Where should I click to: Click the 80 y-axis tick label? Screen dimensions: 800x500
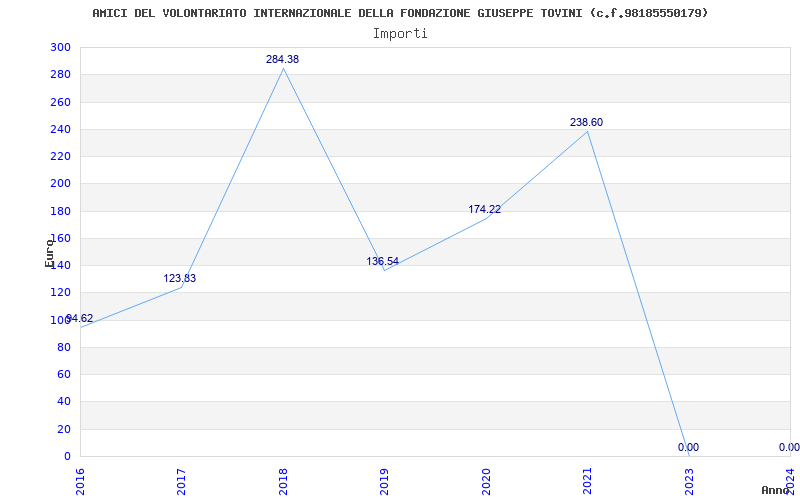64,347
